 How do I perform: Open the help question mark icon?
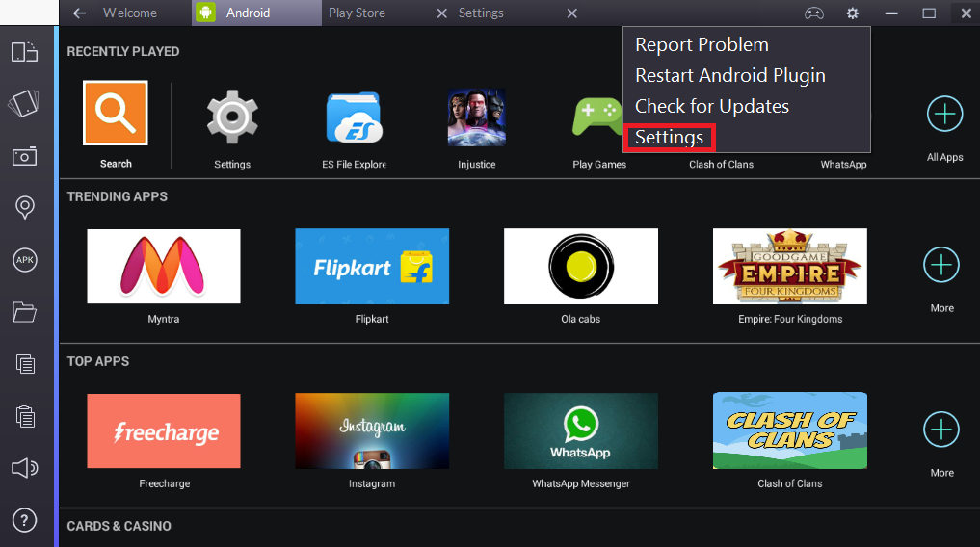coord(24,520)
